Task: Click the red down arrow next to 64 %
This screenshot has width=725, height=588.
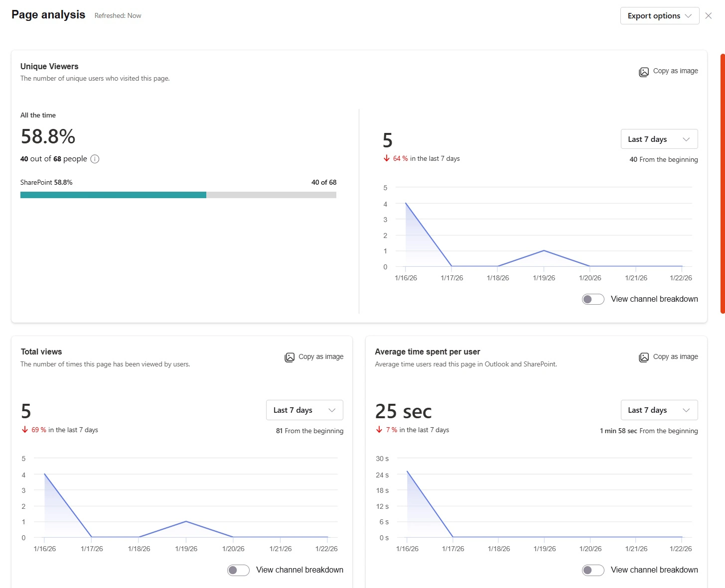Action: [387, 158]
